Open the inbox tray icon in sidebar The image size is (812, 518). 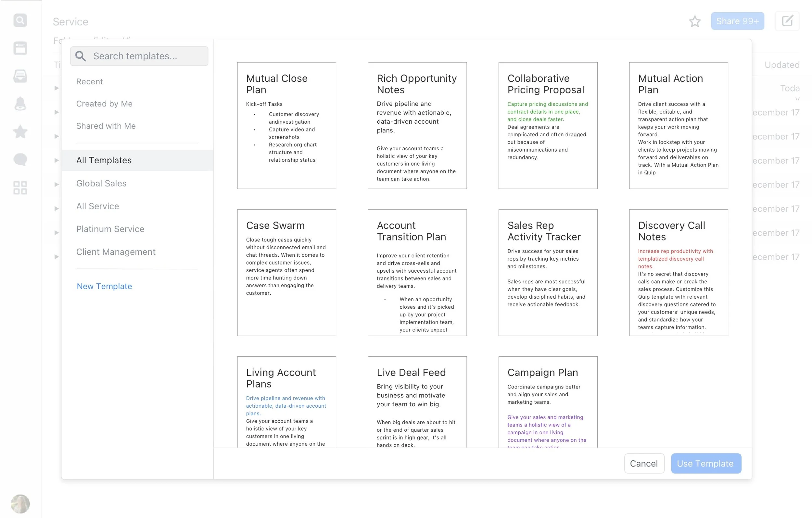point(20,76)
